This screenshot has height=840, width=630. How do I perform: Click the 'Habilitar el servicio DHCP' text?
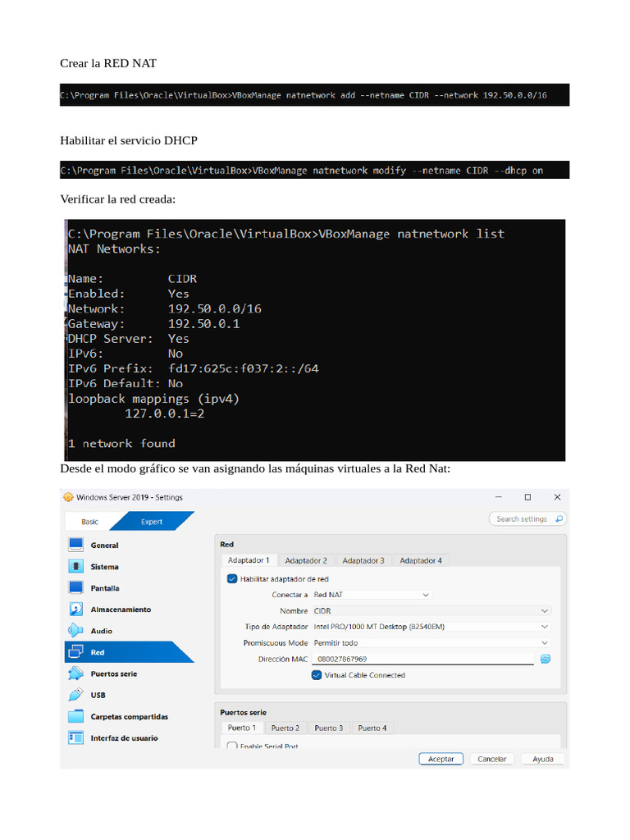(129, 140)
